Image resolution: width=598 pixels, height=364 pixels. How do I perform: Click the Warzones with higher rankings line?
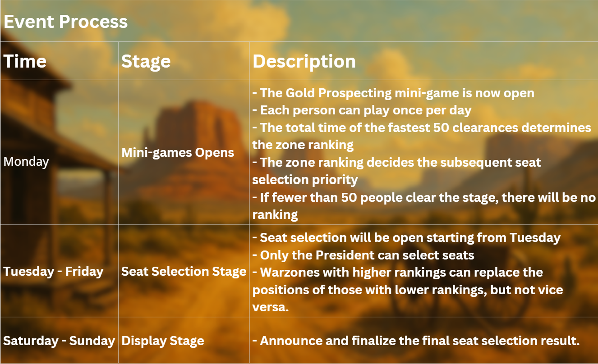[x=408, y=289]
